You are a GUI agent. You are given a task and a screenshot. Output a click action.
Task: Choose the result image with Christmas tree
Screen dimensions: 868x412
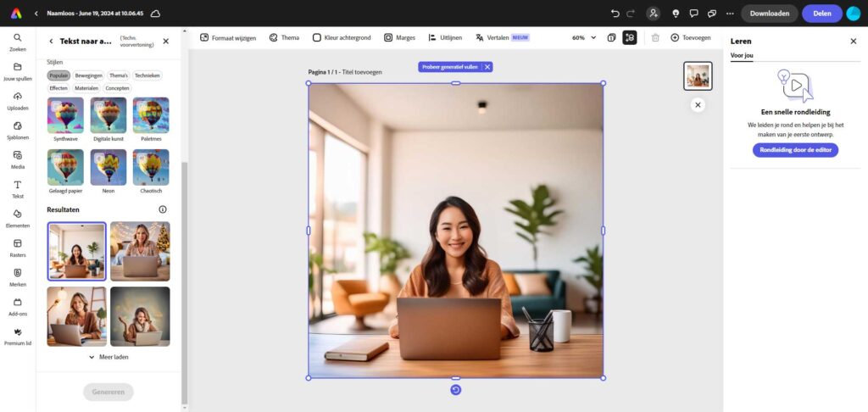140,252
